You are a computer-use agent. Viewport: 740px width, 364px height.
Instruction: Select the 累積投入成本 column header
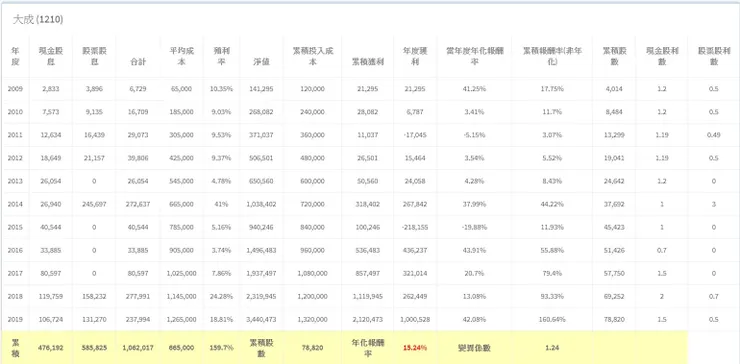(x=313, y=57)
